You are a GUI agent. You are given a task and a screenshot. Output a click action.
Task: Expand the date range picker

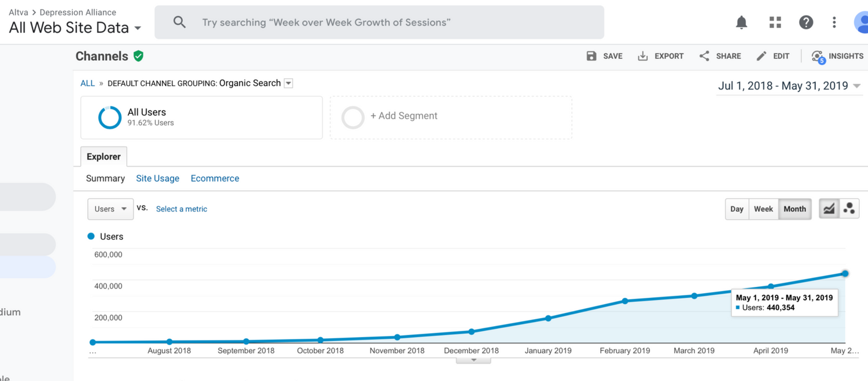(x=789, y=86)
